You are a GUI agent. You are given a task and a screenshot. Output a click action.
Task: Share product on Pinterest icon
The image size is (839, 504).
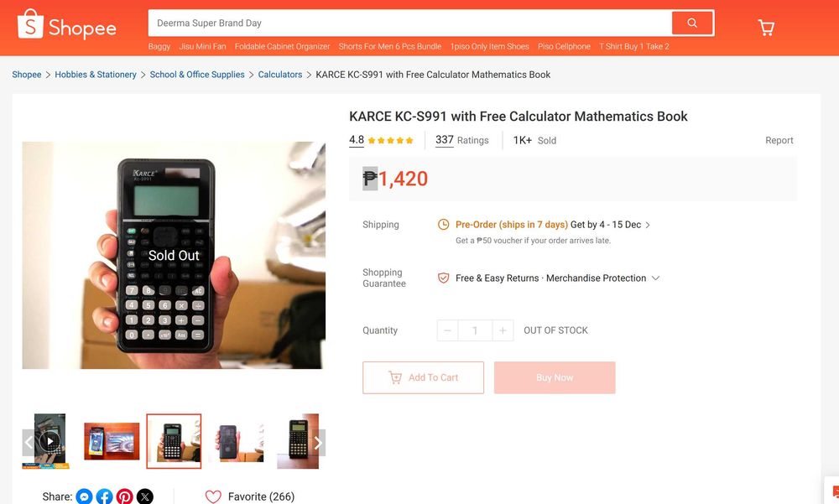[125, 496]
